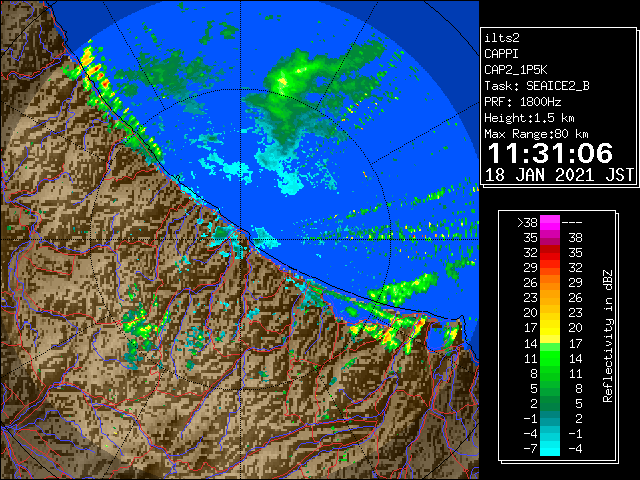Screen dimensions: 640x480
Task: Click the 'PRF: 1800Hz' line
Action: point(523,102)
